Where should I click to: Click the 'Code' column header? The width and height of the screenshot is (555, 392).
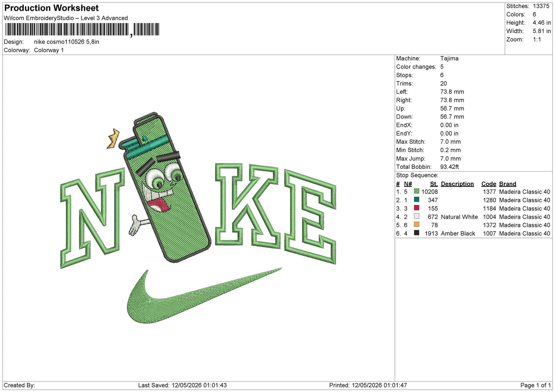(x=489, y=184)
